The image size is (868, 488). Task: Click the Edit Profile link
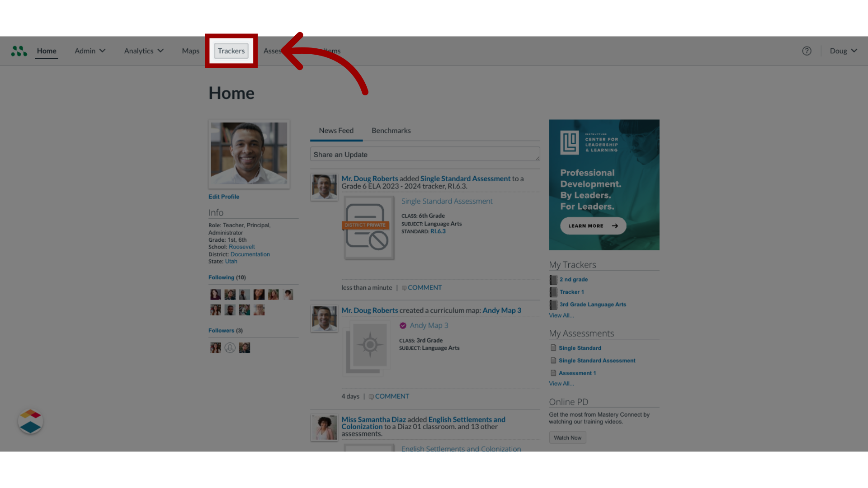click(224, 197)
